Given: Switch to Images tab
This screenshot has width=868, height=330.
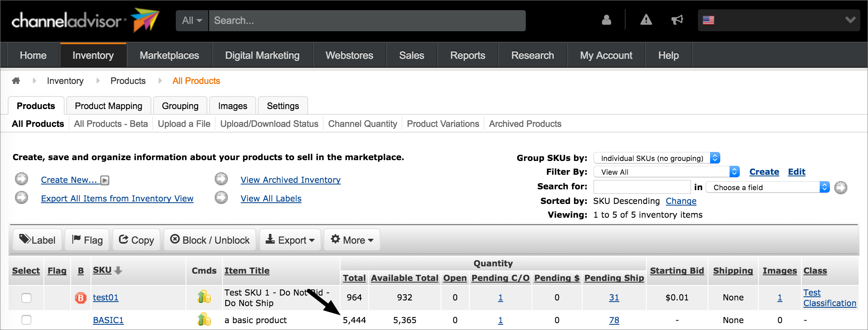Looking at the screenshot, I should coord(233,106).
